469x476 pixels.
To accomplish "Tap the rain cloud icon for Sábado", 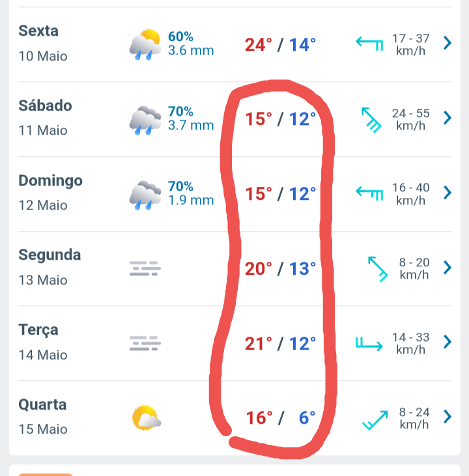I will point(145,120).
